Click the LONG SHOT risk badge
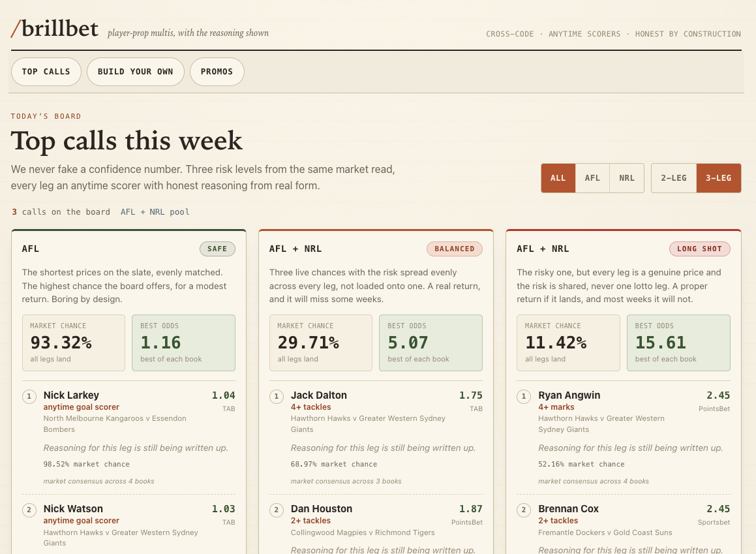This screenshot has height=554, width=756. click(699, 249)
